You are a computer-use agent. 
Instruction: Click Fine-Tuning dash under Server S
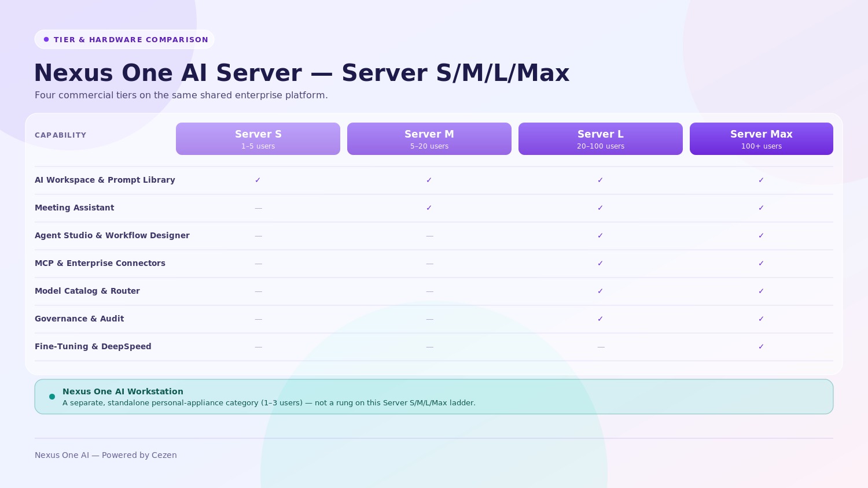[x=258, y=347]
